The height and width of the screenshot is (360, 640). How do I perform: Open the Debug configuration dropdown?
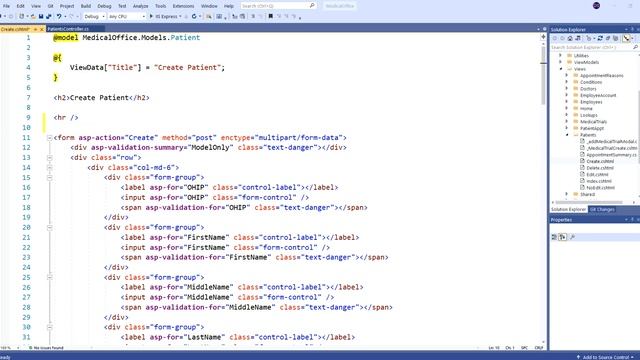94,16
